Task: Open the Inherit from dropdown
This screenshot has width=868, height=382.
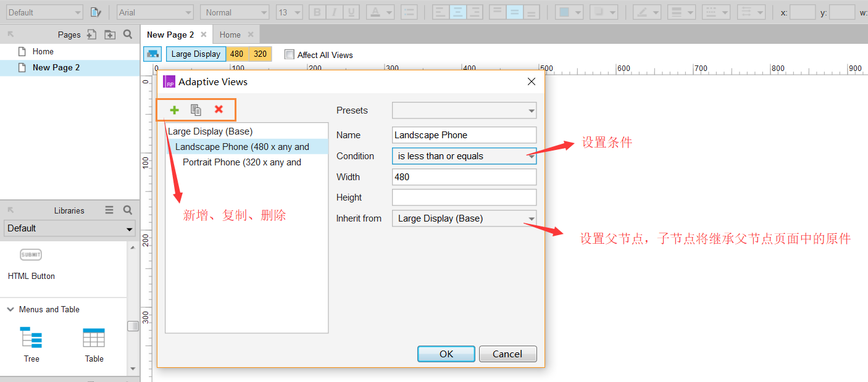Action: [x=464, y=218]
